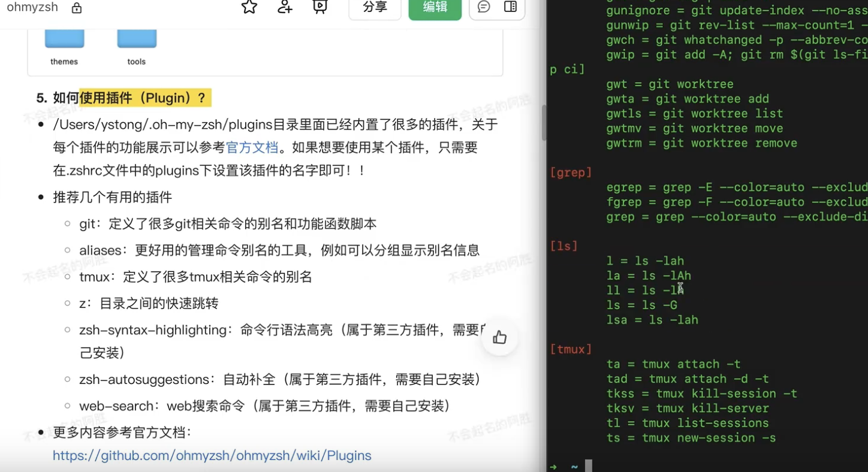Click the l = ls -lah line
Viewport: 868px width, 472px height.
click(645, 261)
